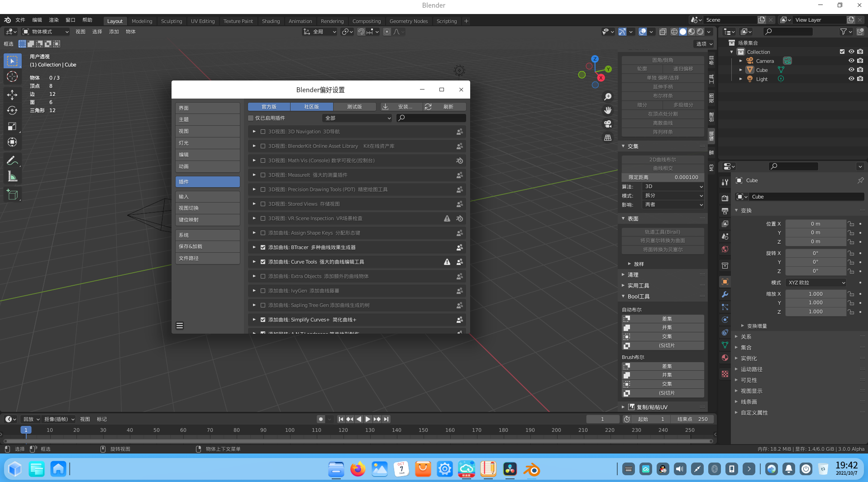Click the add-on search field
868x482 pixels.
(431, 118)
